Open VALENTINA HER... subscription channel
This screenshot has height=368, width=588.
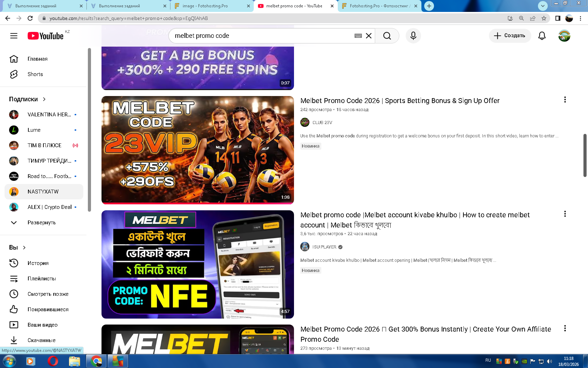tap(44, 115)
